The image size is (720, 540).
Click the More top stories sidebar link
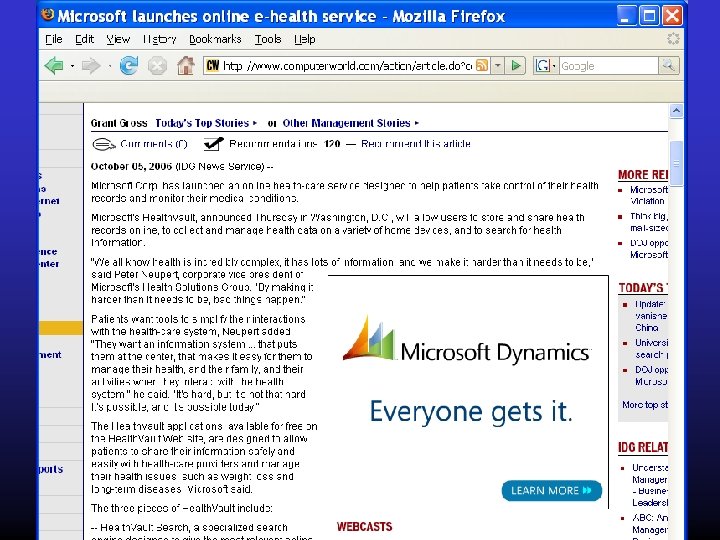click(x=645, y=405)
